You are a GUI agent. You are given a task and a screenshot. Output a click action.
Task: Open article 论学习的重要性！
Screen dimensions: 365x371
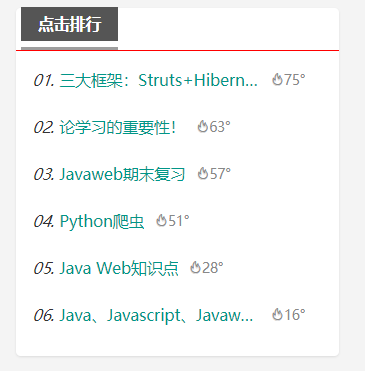[x=117, y=127]
